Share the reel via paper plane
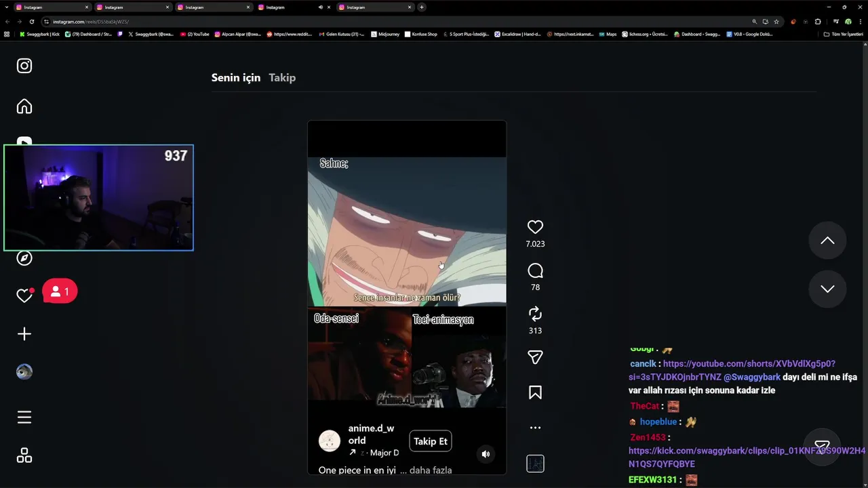Image resolution: width=868 pixels, height=488 pixels. tap(535, 357)
